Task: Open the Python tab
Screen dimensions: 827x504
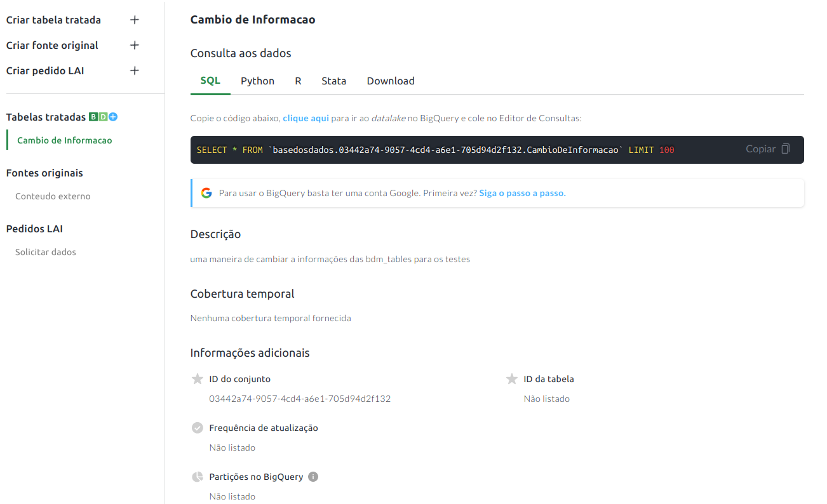Action: (x=258, y=81)
